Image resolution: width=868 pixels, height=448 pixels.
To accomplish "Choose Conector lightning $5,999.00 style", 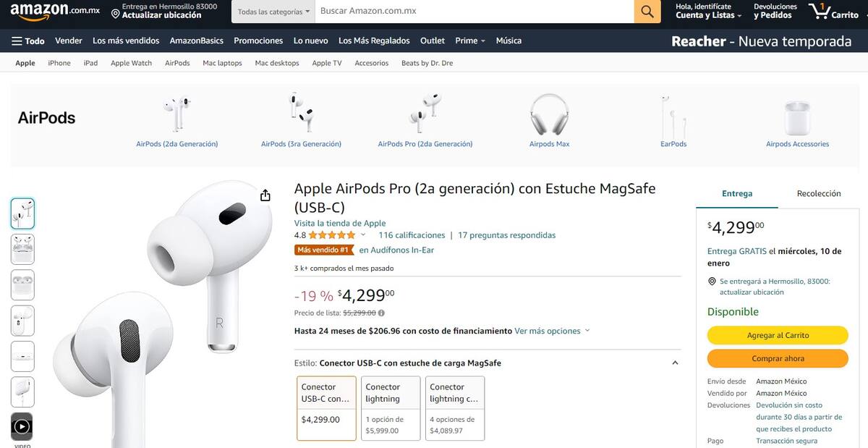I will click(391, 407).
